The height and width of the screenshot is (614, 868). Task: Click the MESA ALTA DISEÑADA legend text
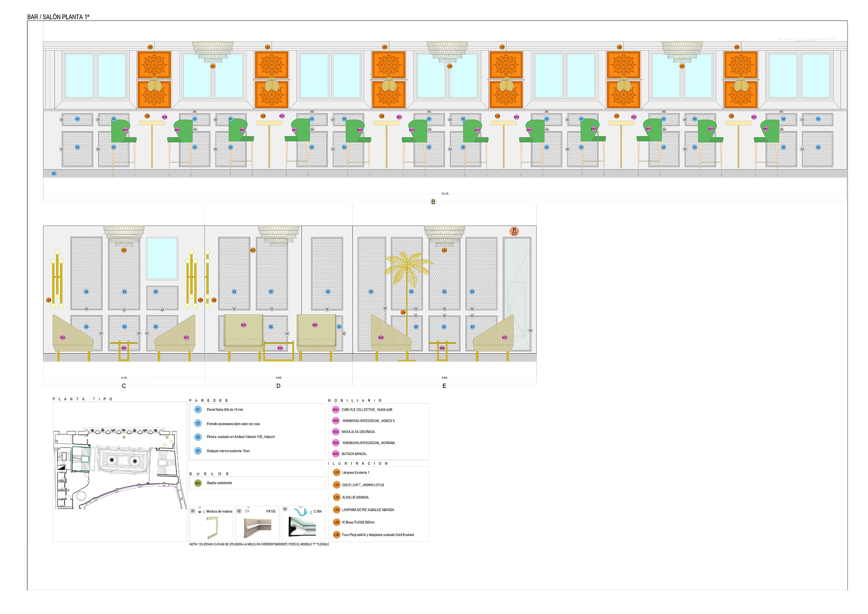pos(358,432)
